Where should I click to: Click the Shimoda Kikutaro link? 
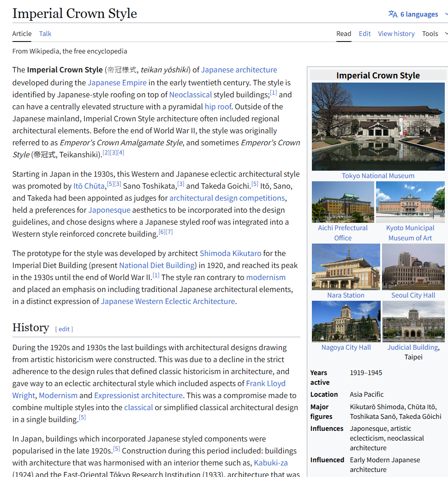(230, 253)
